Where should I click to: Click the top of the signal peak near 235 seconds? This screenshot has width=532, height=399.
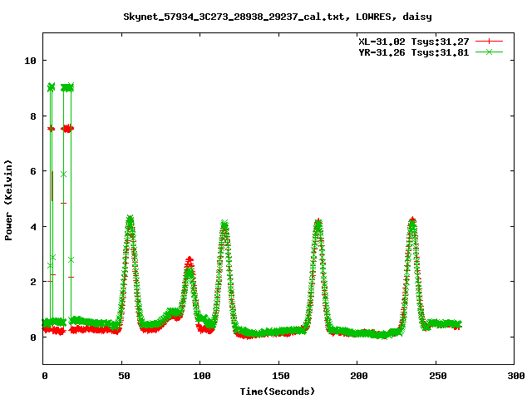412,220
